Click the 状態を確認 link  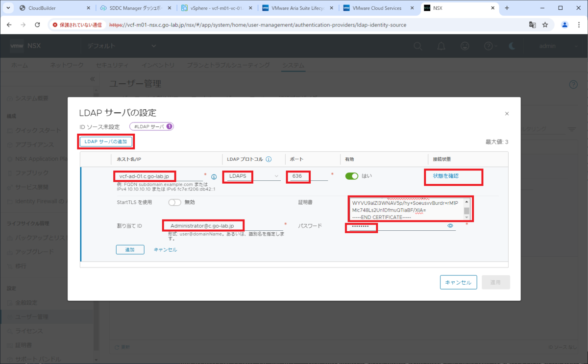click(445, 175)
